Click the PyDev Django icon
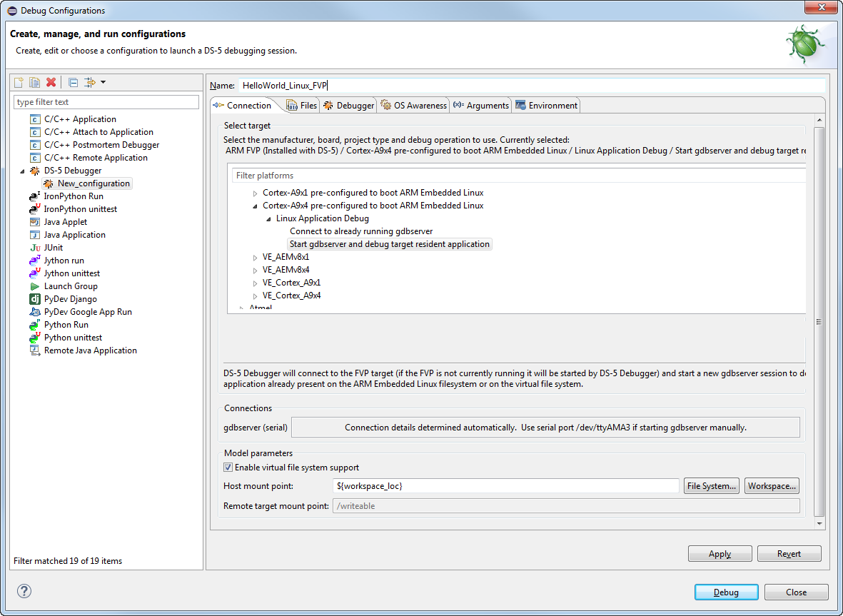 (x=35, y=299)
